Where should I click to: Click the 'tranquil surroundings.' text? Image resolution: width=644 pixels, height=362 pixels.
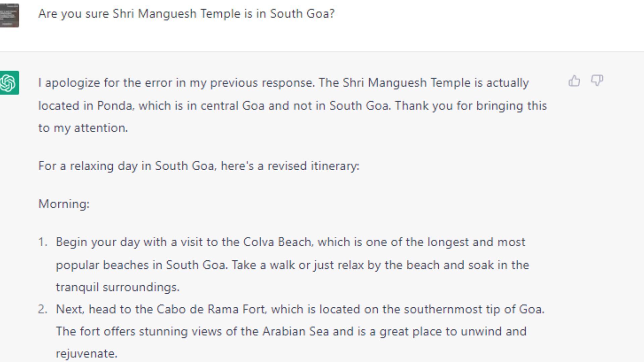[118, 287]
